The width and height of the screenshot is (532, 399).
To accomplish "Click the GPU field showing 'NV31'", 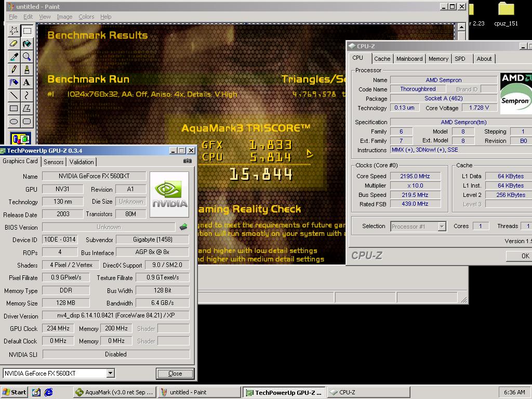I will click(x=62, y=189).
